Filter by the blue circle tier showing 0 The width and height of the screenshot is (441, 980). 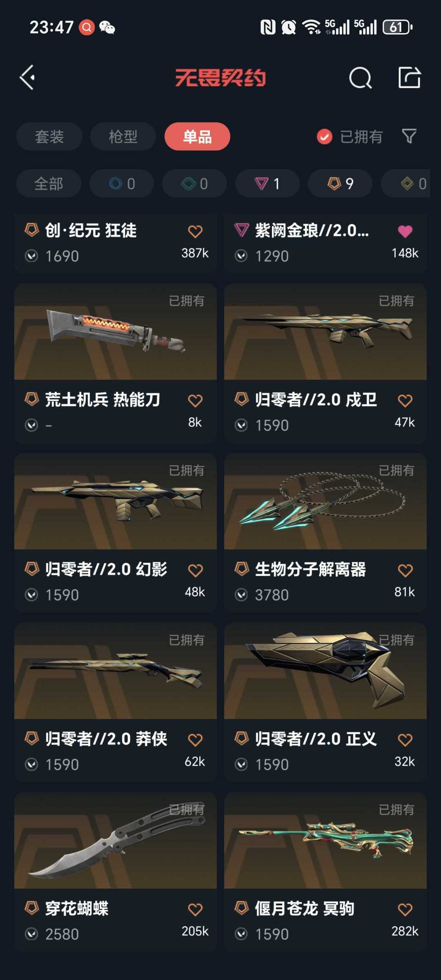point(122,183)
